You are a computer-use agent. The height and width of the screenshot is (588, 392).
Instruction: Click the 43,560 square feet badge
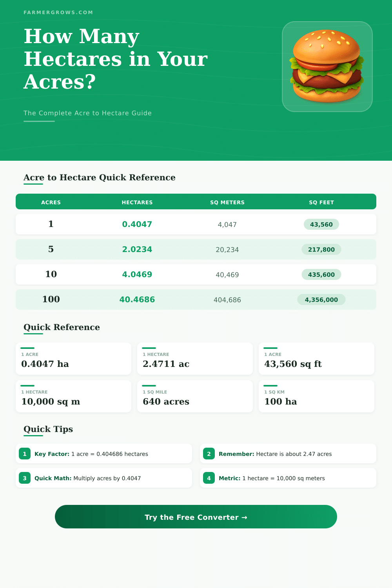tap(321, 224)
